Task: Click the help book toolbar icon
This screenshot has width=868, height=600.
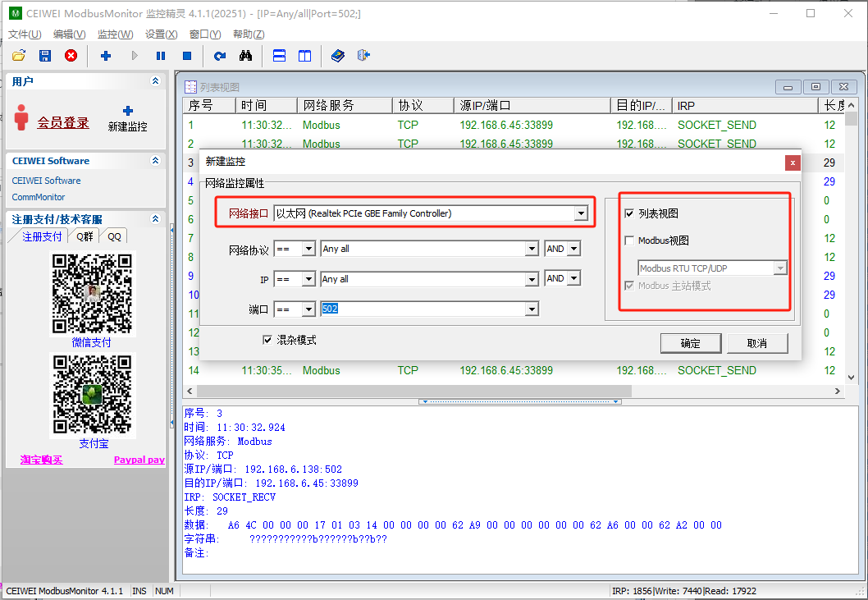Action: [338, 56]
